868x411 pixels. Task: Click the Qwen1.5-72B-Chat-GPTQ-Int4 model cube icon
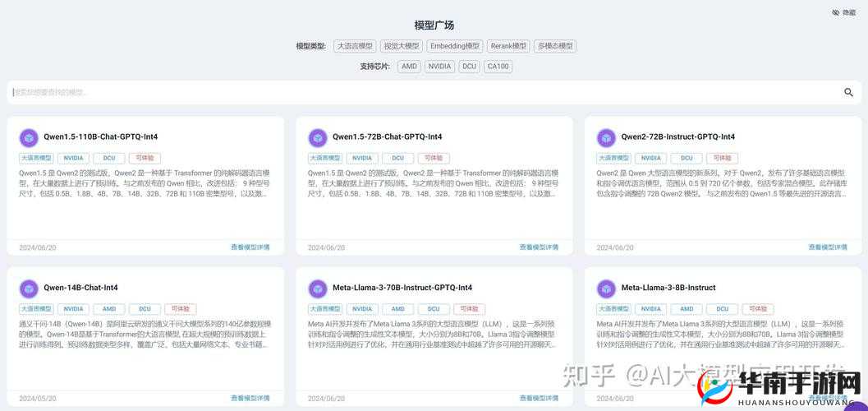(318, 137)
